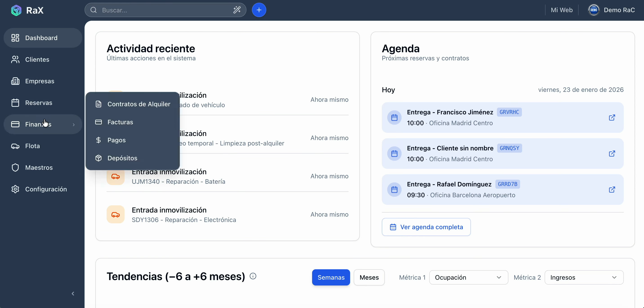Open Mi Web
This screenshot has height=308, width=644.
tap(561, 10)
